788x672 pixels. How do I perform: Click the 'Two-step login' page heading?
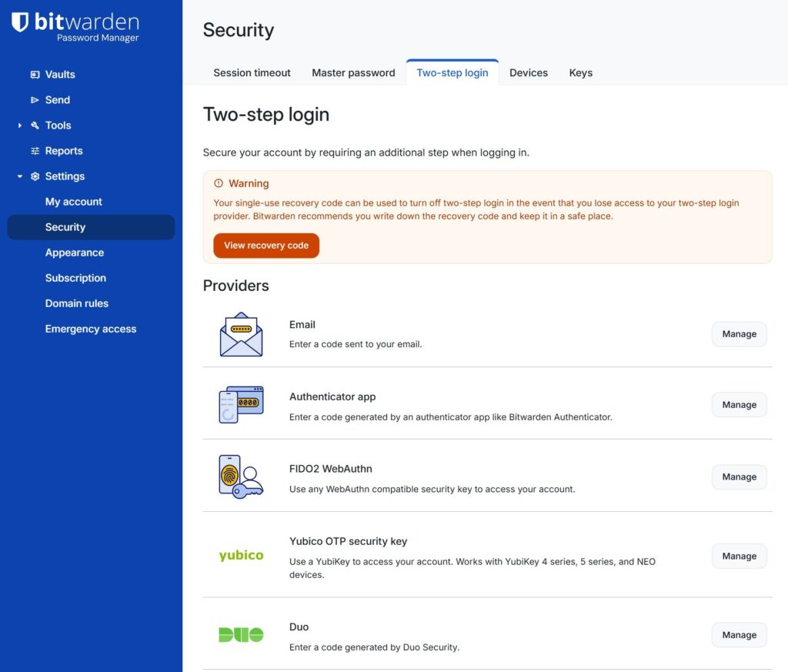(x=266, y=115)
